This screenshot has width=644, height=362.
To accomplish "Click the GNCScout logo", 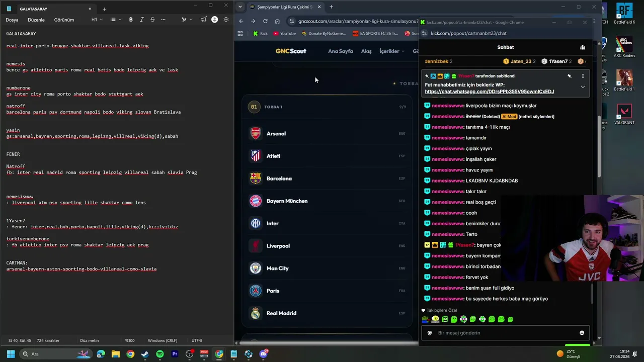I will (x=291, y=51).
